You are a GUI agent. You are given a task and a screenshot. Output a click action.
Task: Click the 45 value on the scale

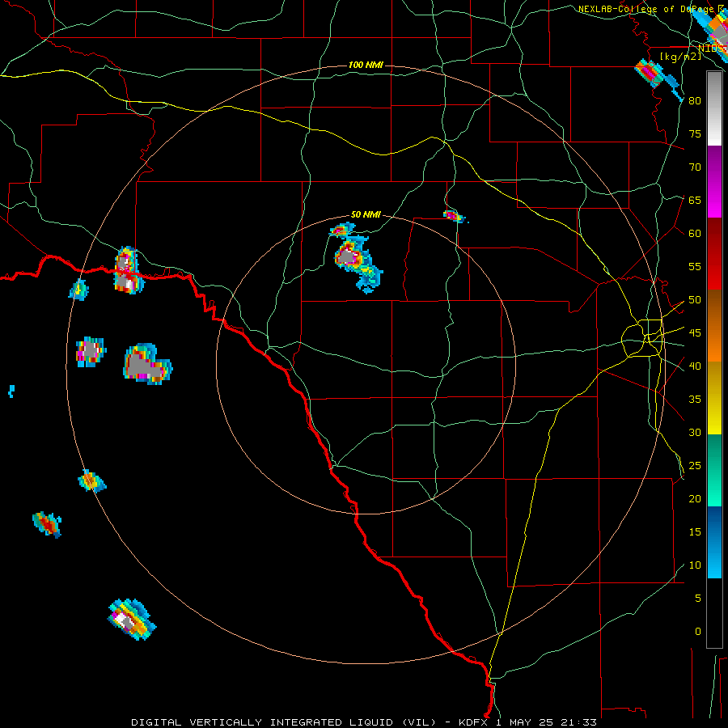tap(695, 333)
